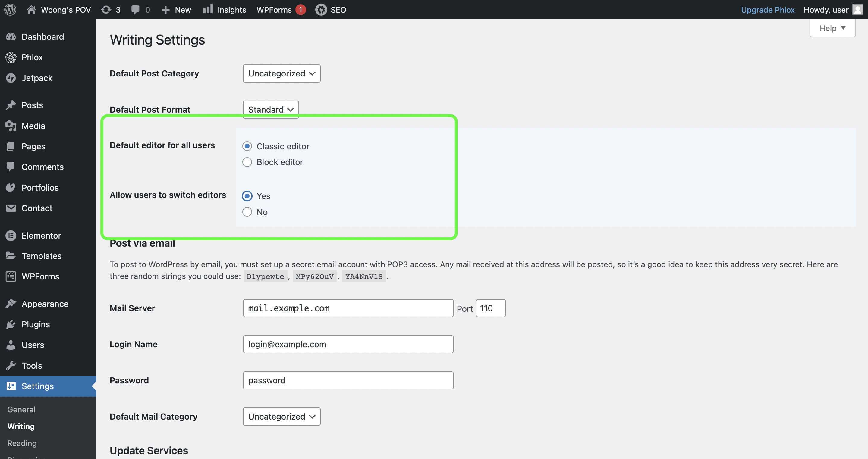This screenshot has height=459, width=868.
Task: Open the Insights bar chart icon
Action: (x=208, y=9)
